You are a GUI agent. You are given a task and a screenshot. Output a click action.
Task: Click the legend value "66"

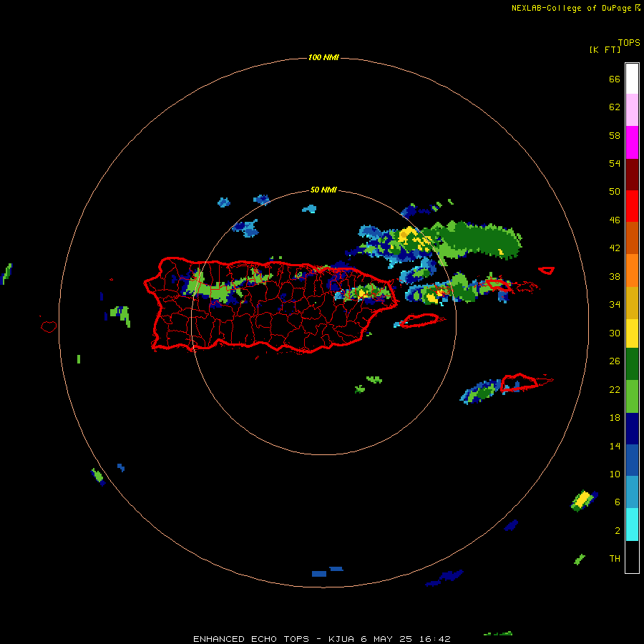click(x=615, y=79)
